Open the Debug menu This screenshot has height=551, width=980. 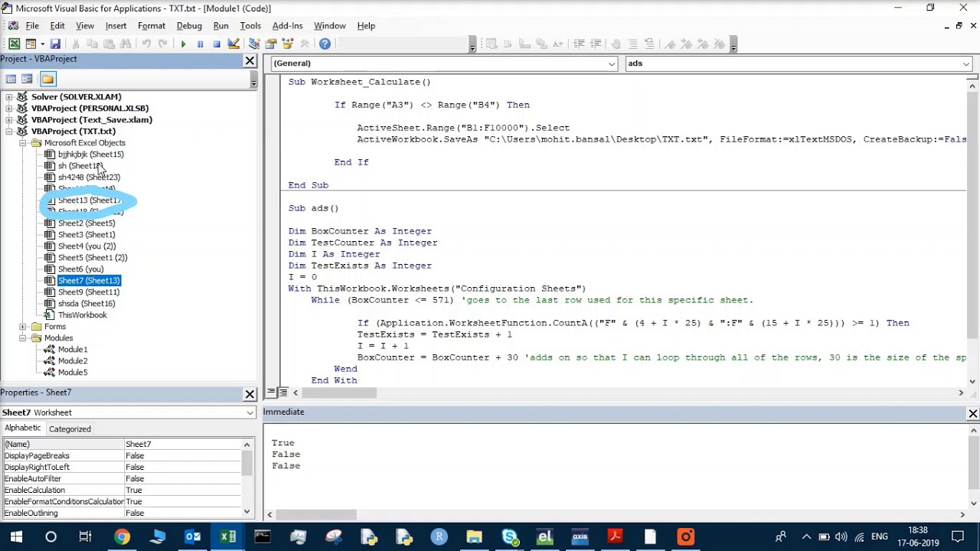point(189,25)
